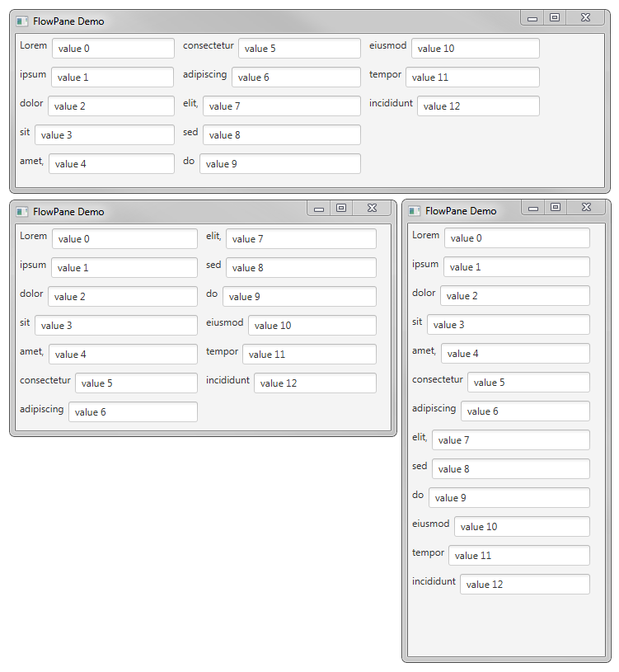The height and width of the screenshot is (672, 619).
Task: Focus the ipsum field in right window
Action: point(517,266)
